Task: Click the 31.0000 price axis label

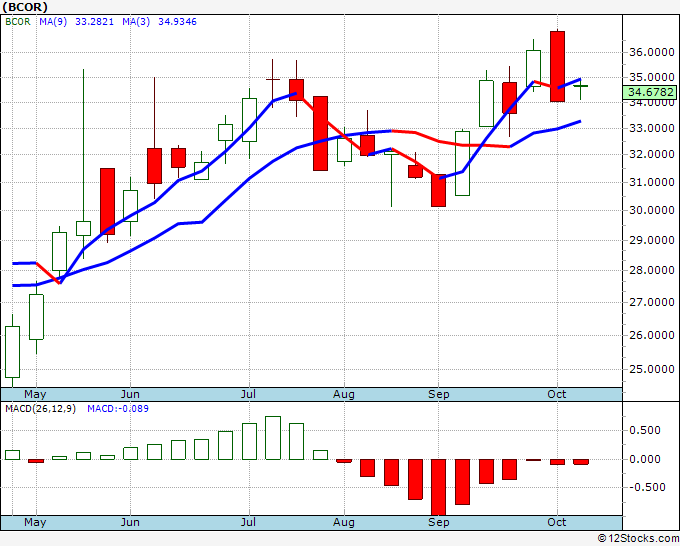Action: (x=651, y=182)
